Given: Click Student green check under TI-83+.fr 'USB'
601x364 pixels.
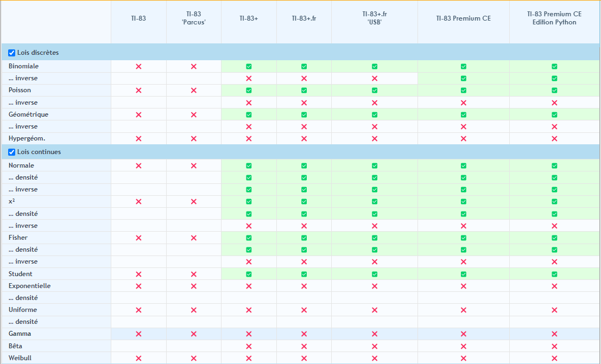Looking at the screenshot, I should (375, 274).
